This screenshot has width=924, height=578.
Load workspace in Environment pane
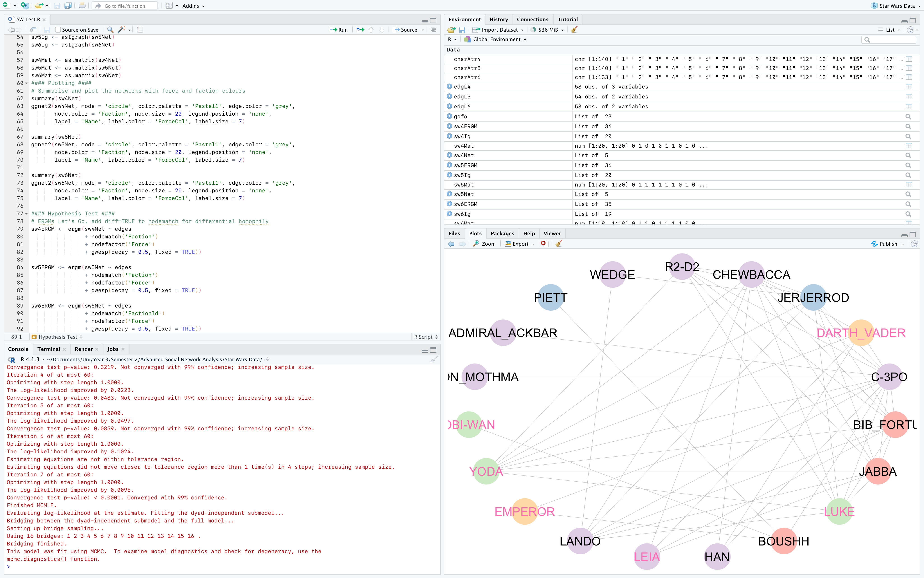452,30
